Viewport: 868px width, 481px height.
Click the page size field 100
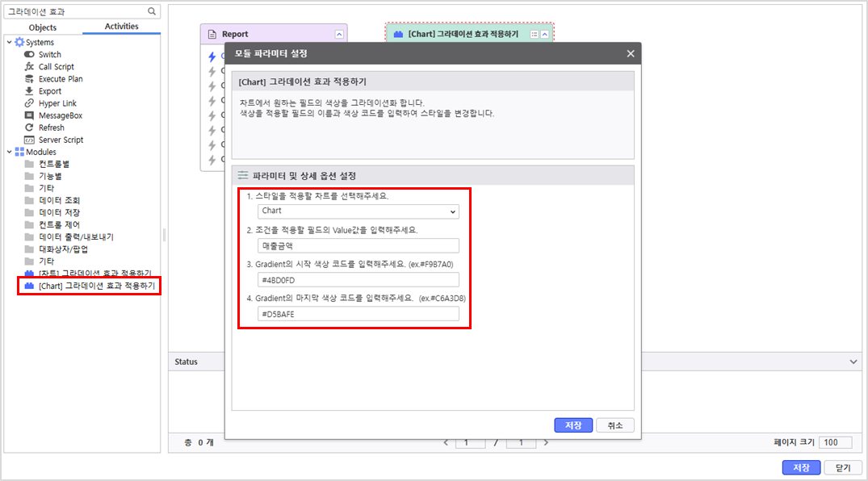pos(836,442)
